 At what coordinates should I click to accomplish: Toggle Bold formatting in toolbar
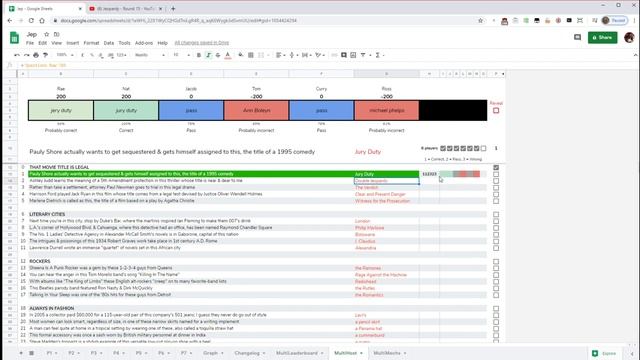pyautogui.click(x=199, y=55)
